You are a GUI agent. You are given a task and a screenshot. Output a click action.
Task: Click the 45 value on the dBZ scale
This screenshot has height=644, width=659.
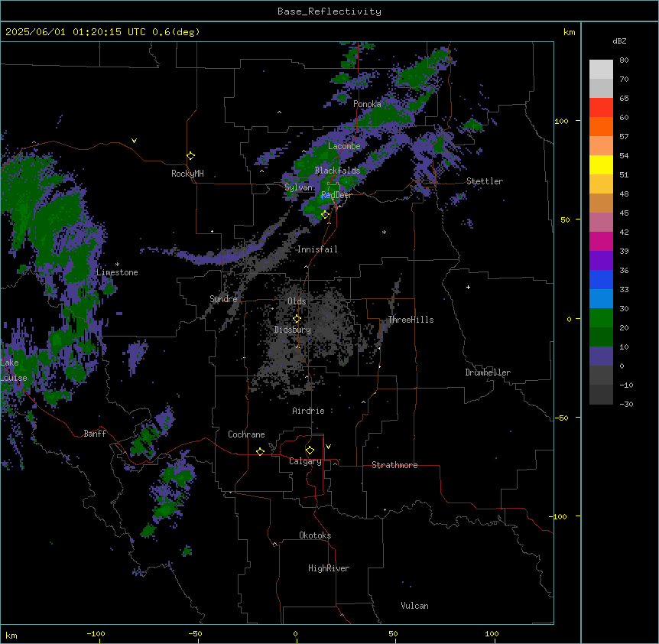[x=624, y=213]
